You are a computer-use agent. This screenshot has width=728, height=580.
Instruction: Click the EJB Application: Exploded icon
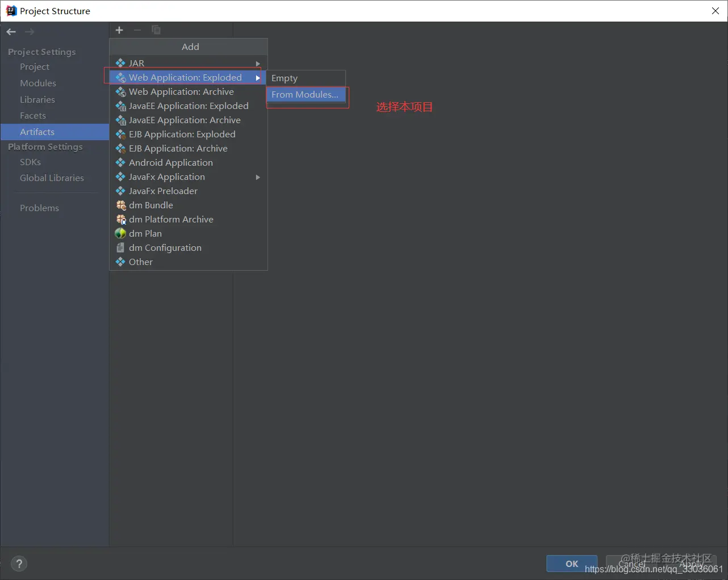point(120,134)
